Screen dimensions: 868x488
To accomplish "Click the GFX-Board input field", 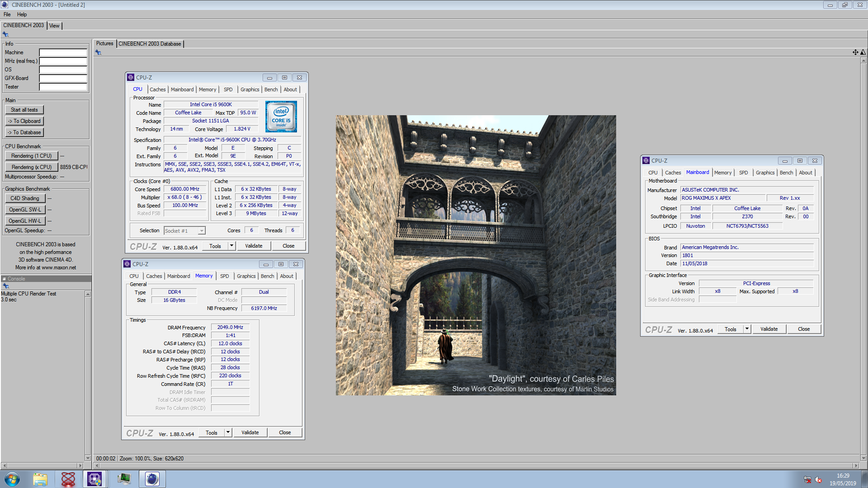I will coord(63,78).
